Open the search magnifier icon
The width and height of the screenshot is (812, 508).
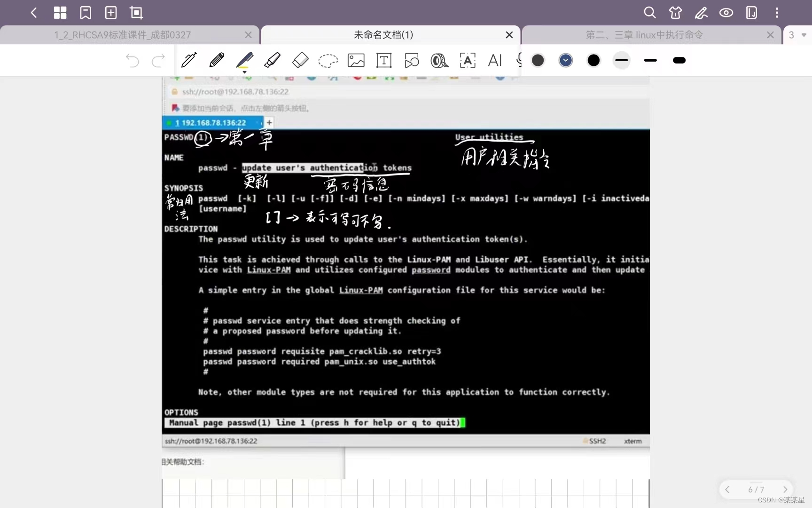click(650, 13)
